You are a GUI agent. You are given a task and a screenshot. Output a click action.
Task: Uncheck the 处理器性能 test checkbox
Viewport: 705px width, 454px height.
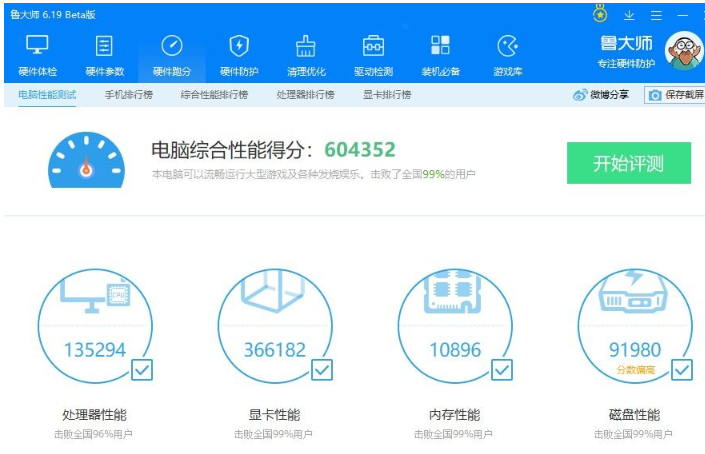point(142,370)
